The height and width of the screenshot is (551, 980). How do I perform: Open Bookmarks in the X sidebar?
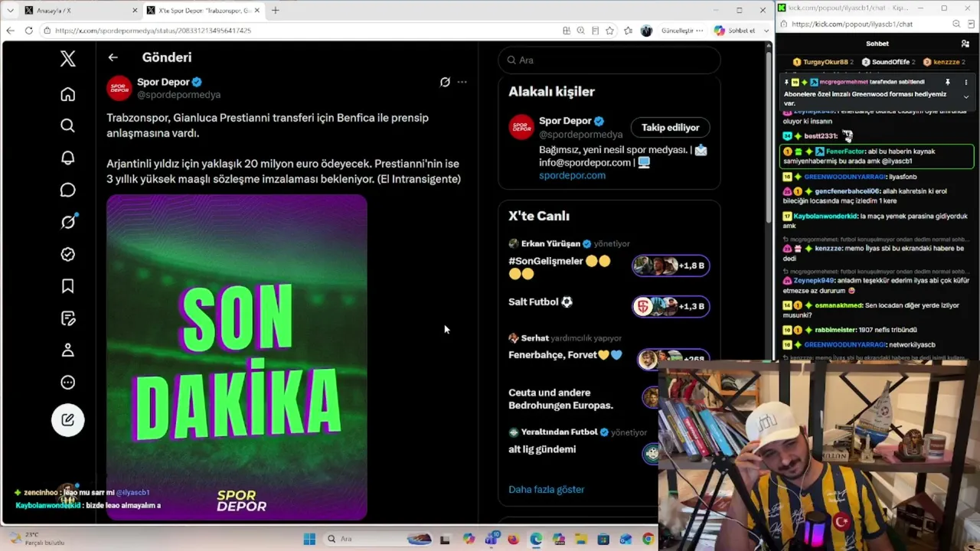coord(68,286)
